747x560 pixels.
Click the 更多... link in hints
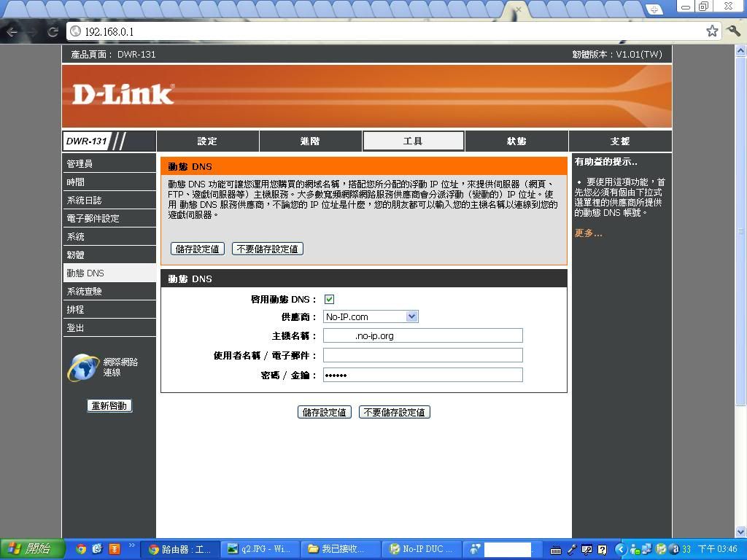pyautogui.click(x=588, y=233)
